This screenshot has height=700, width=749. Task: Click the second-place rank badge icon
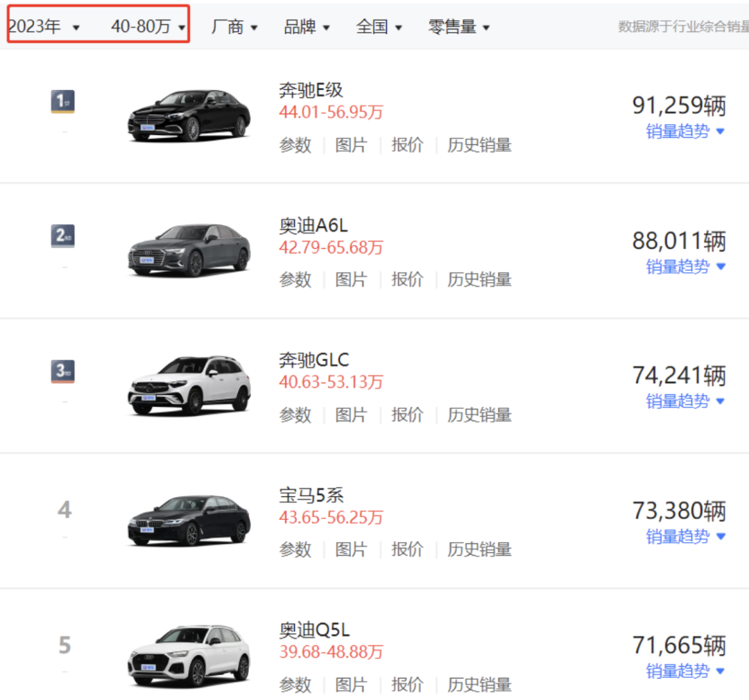tap(62, 237)
